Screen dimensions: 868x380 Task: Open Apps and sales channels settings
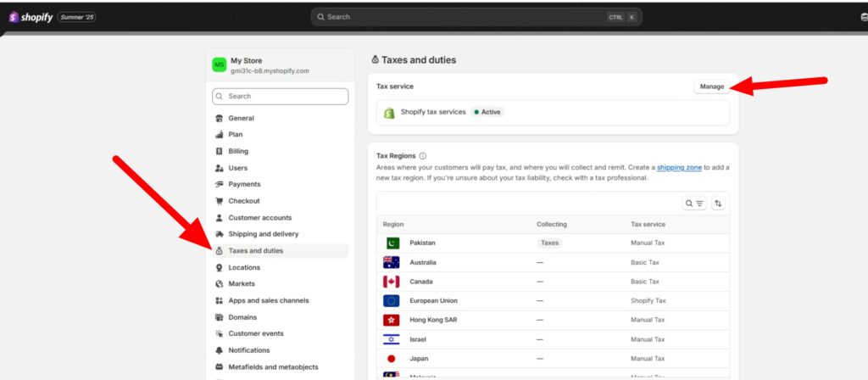[x=280, y=301]
